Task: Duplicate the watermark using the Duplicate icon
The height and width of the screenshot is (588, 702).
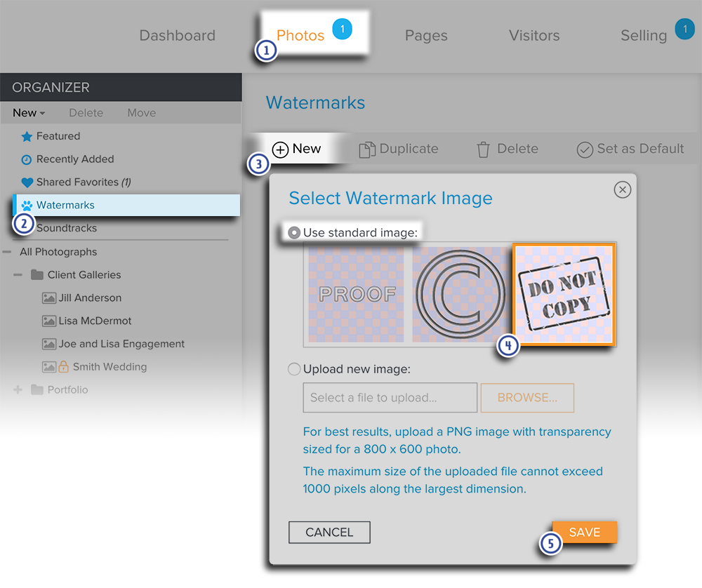Action: tap(366, 149)
